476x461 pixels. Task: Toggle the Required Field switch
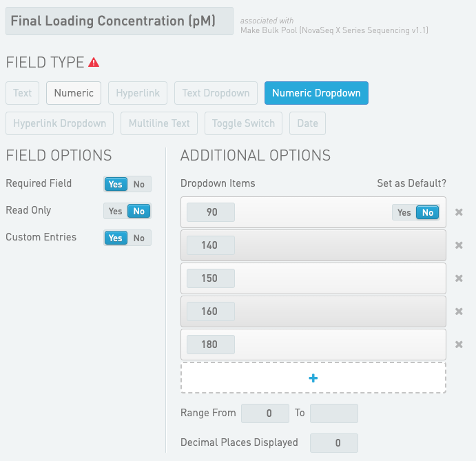pyautogui.click(x=127, y=184)
